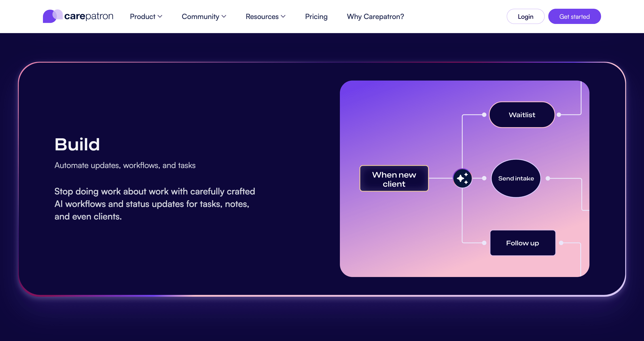Click connector dot right of Follow up
Screen dimensions: 644x341
(x=561, y=243)
